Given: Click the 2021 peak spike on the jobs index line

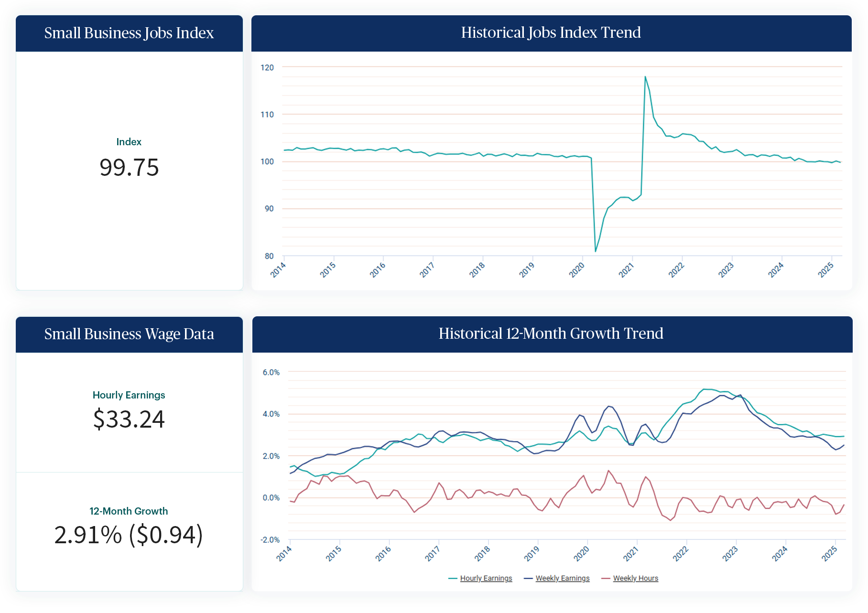Looking at the screenshot, I should coord(645,77).
